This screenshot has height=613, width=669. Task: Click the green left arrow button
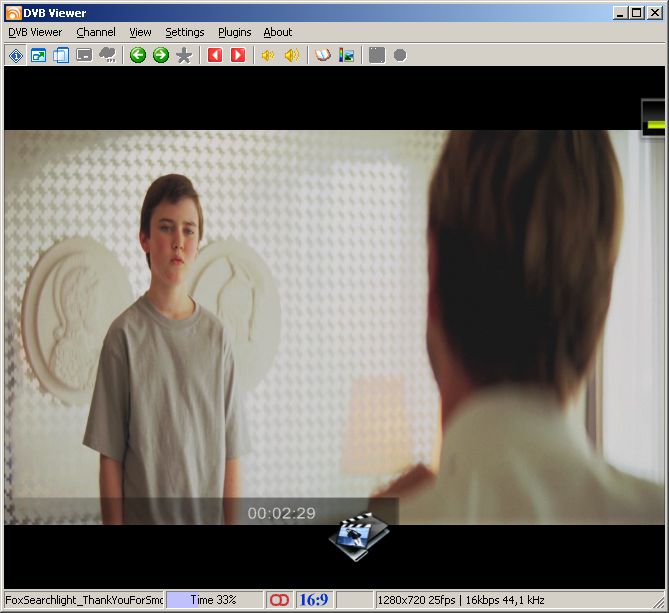point(138,55)
